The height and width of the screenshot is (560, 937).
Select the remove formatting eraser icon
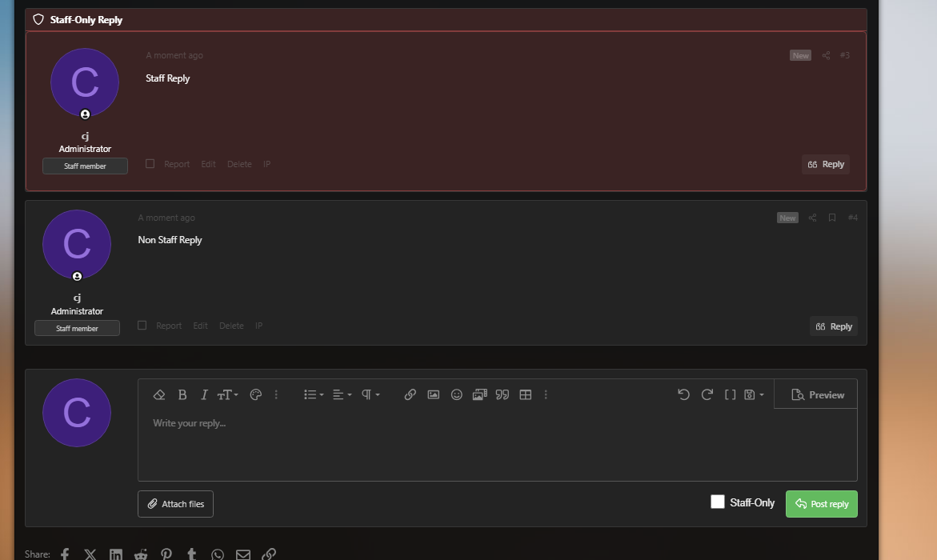click(x=159, y=394)
